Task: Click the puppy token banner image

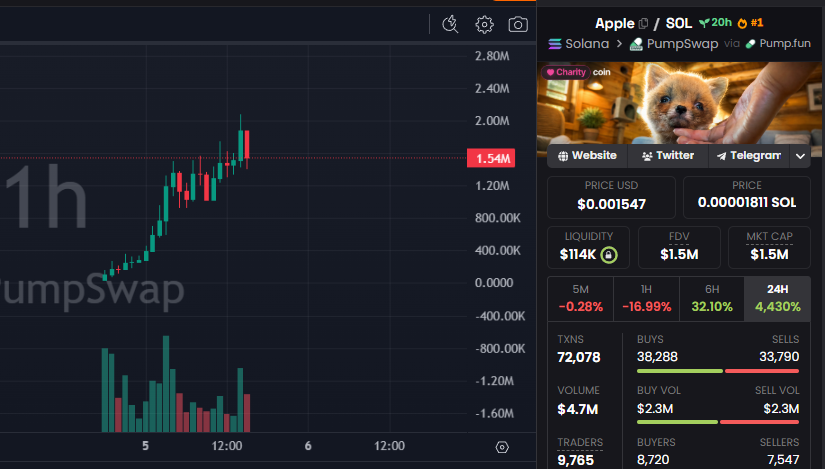Action: [679, 103]
